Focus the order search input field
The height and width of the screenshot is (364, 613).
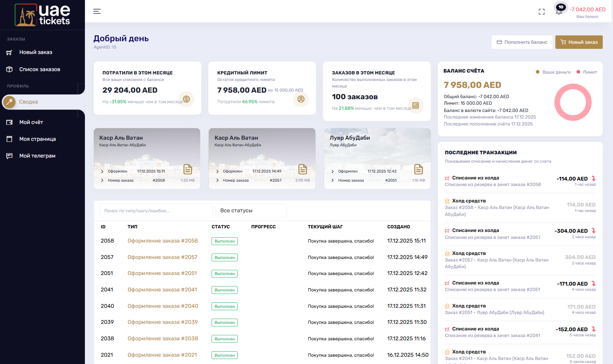click(156, 210)
